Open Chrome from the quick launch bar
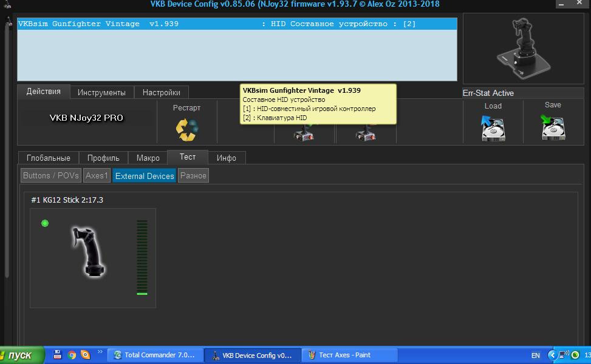Image resolution: width=591 pixels, height=364 pixels. pos(72,355)
